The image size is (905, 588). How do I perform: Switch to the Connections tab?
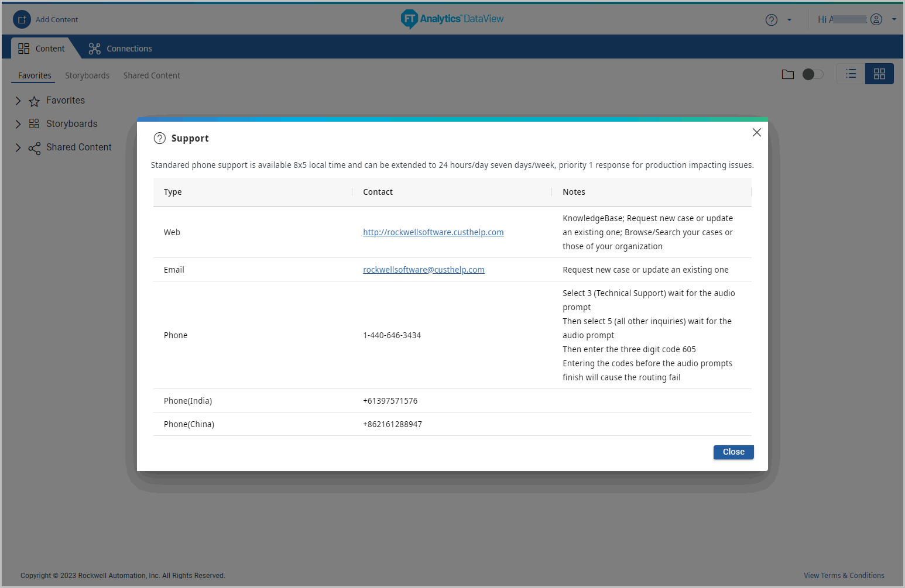[x=120, y=49]
